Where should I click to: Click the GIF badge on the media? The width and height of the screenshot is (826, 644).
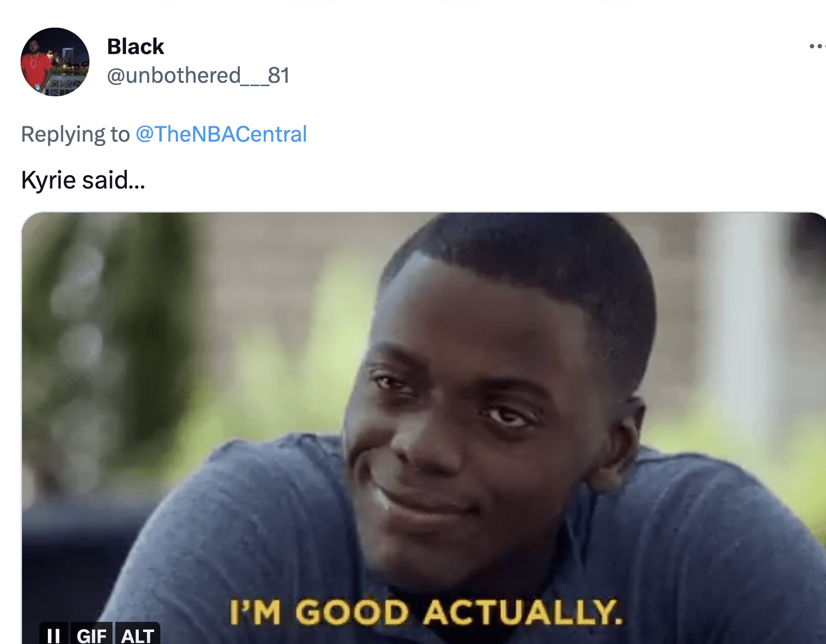(x=91, y=634)
